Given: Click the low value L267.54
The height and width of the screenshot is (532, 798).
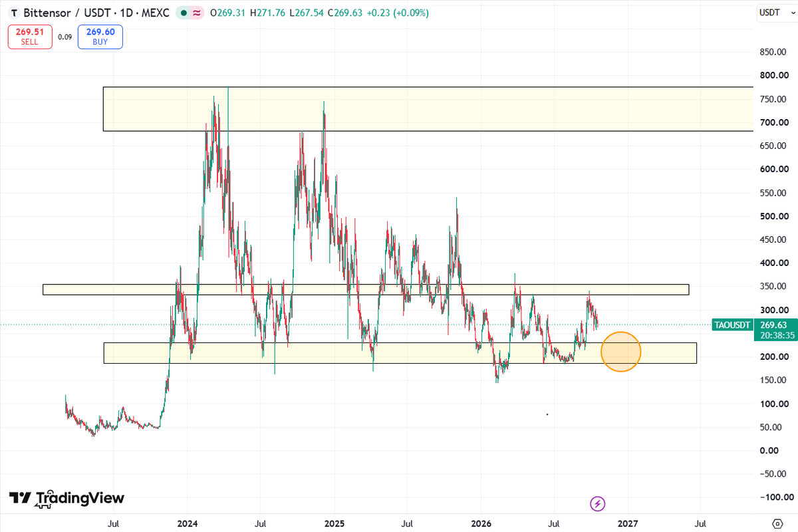Looking at the screenshot, I should coord(308,13).
